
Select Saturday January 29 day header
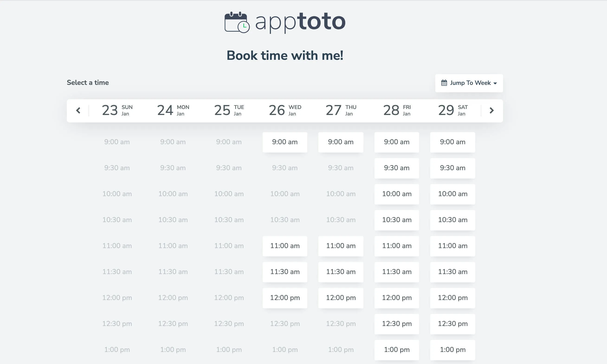tap(452, 110)
